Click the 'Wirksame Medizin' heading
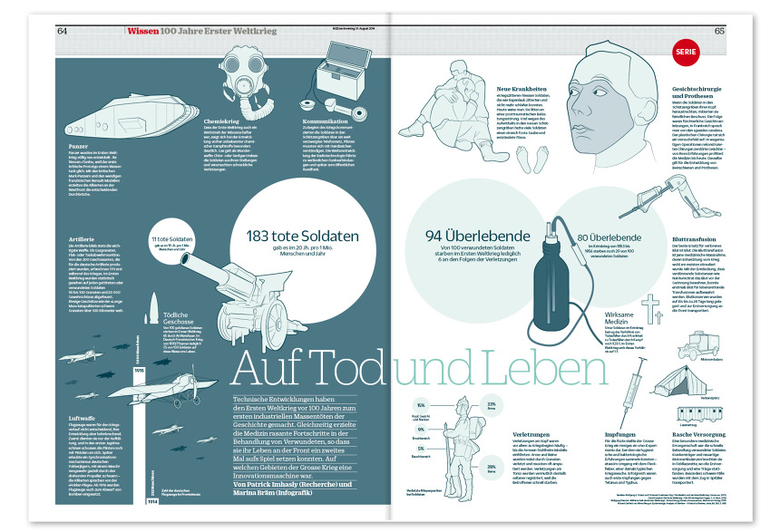This screenshot has width=780, height=532. (619, 318)
